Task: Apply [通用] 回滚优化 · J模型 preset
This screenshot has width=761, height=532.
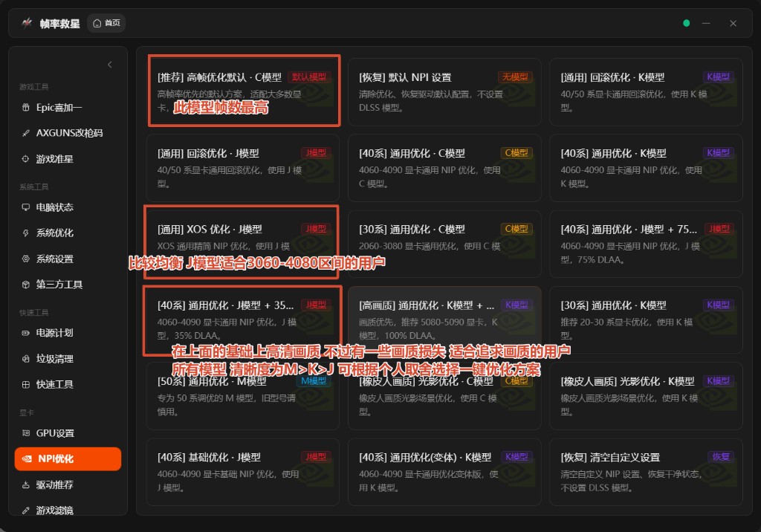Action: coord(243,168)
